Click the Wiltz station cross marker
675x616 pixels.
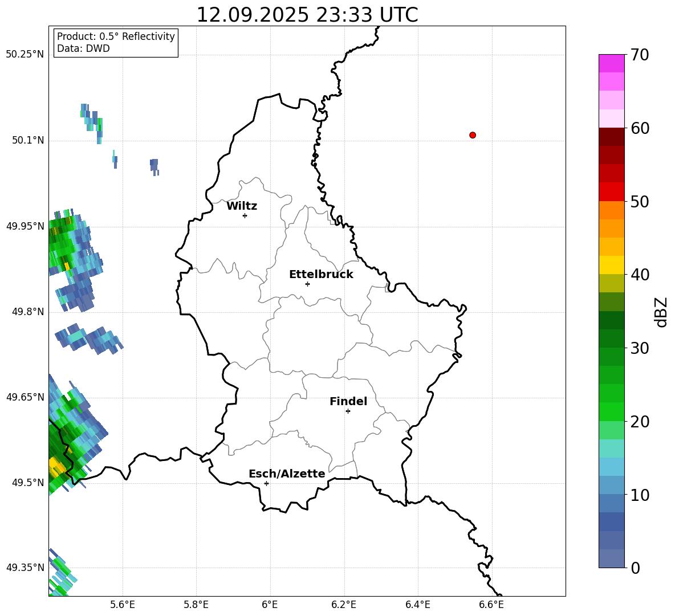click(245, 215)
